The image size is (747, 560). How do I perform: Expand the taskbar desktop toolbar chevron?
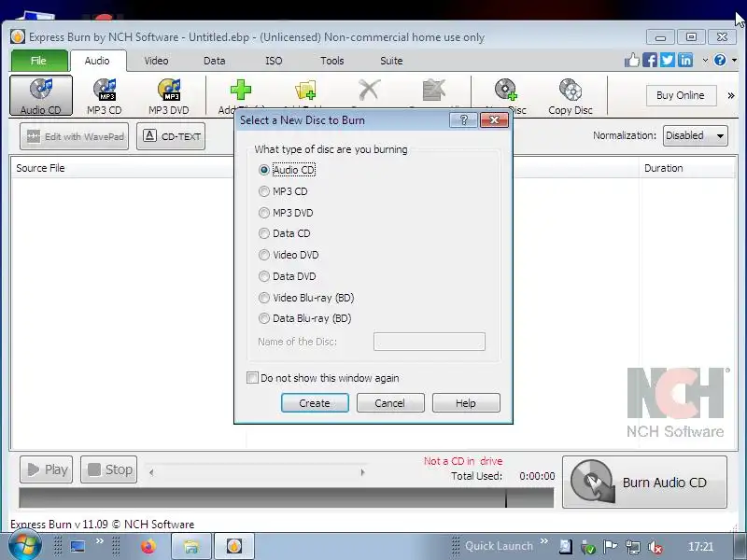point(100,541)
